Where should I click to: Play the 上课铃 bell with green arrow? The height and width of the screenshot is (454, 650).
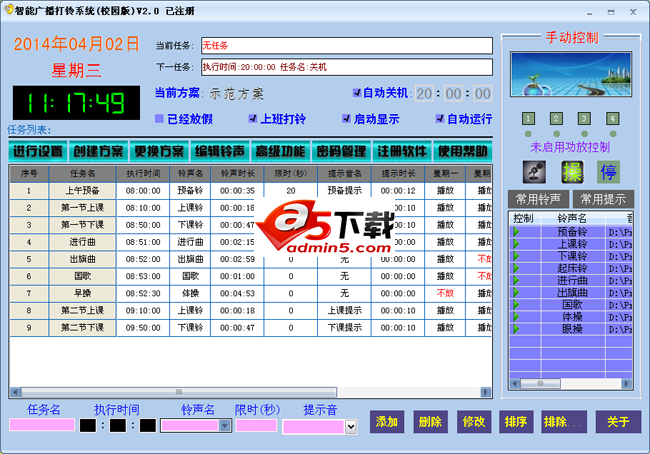click(517, 244)
